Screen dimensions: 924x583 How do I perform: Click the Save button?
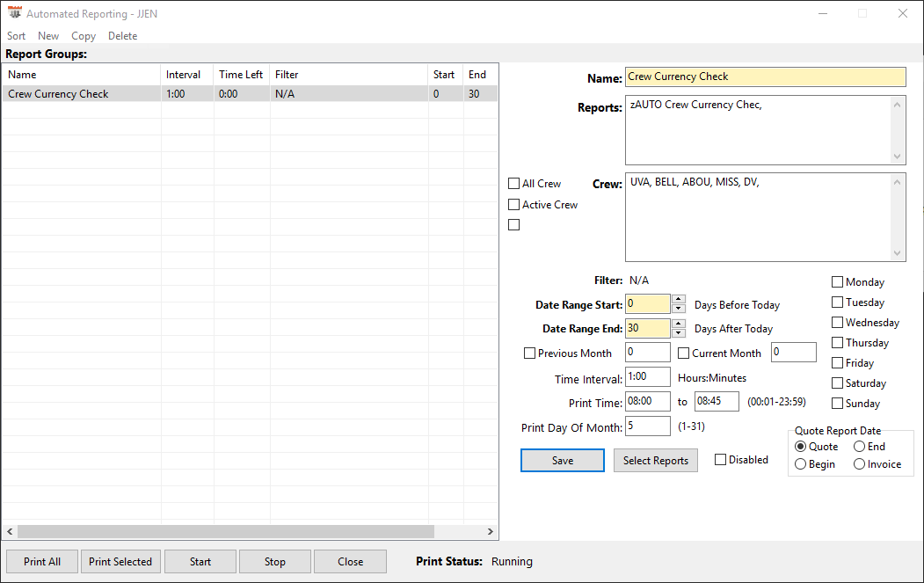coord(562,461)
